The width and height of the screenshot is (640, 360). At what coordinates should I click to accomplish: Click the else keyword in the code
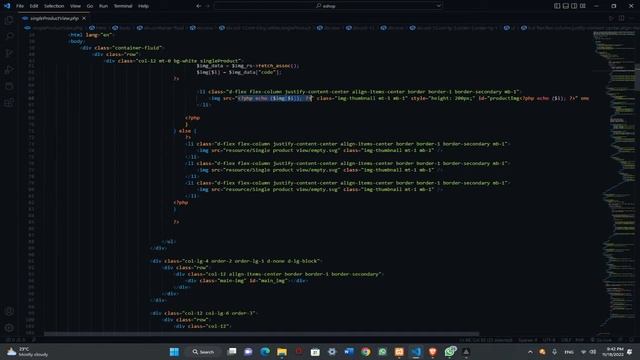185,131
